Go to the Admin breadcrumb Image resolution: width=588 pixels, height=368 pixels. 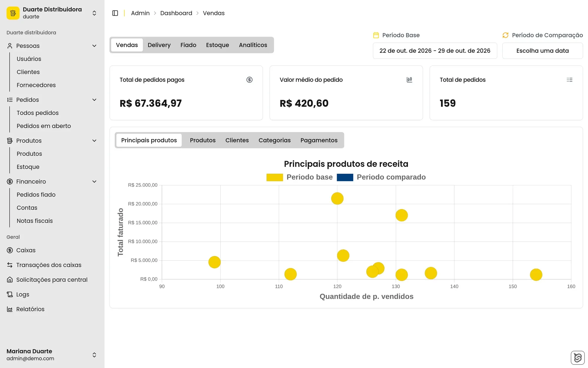(x=140, y=13)
